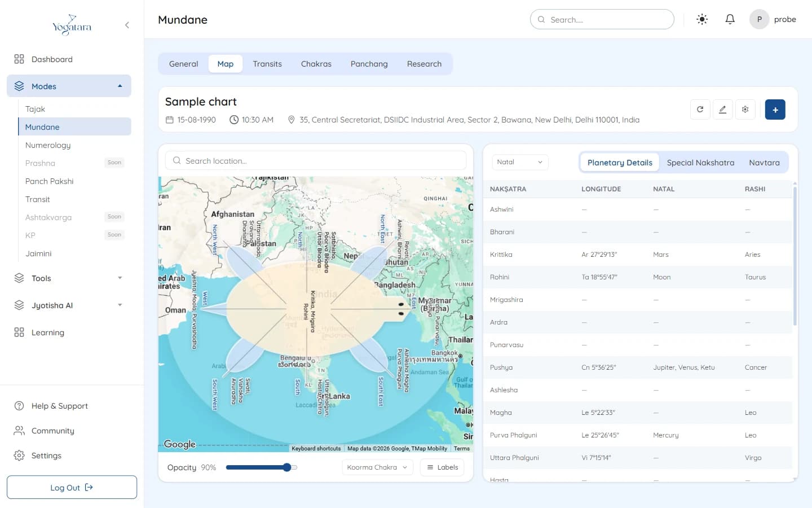Open chart settings gear icon
Viewport: 812px width, 508px height.
(745, 110)
